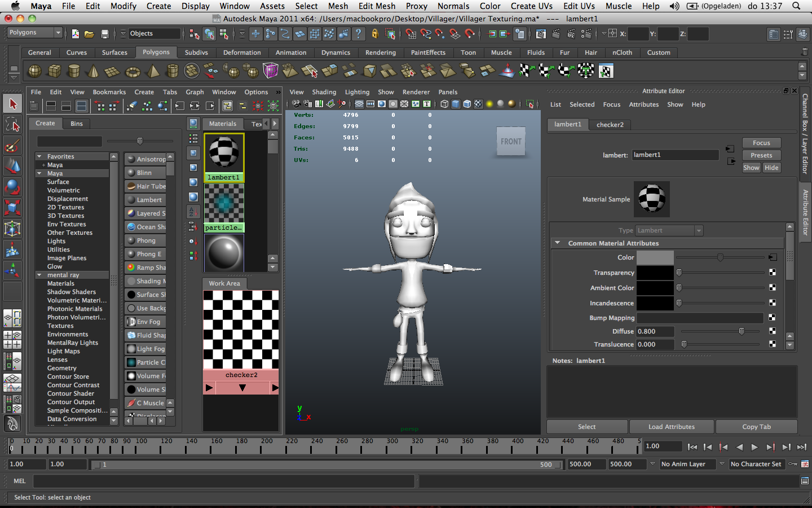Clear graph with the eraser icon in Hypershade

[132, 106]
